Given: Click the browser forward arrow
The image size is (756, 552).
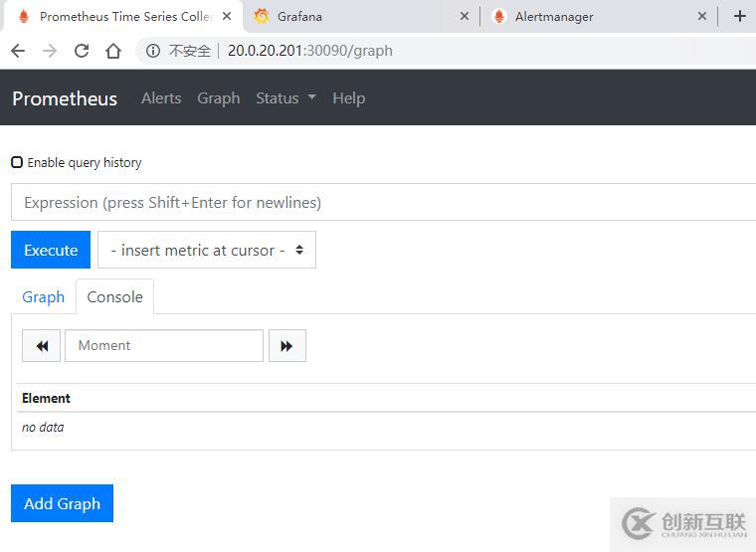Looking at the screenshot, I should [x=50, y=51].
